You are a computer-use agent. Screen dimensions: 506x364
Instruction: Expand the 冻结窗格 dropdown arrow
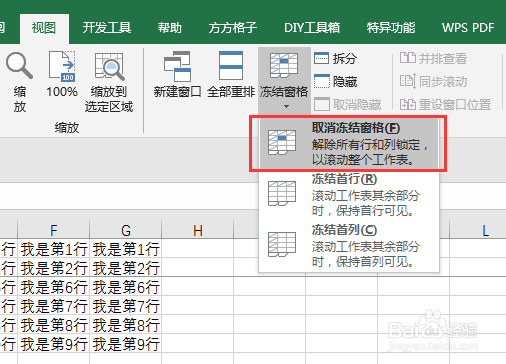coord(286,107)
